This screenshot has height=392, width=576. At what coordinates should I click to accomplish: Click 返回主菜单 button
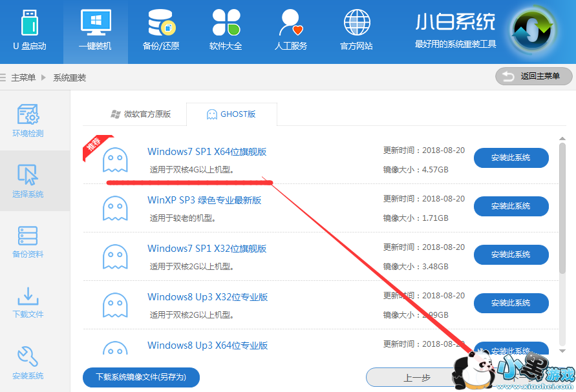click(533, 76)
